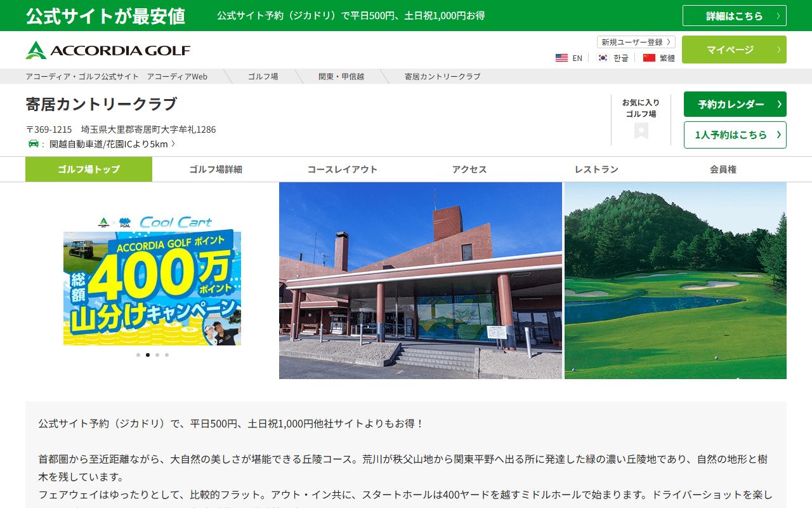Go to the アクセス tab
The width and height of the screenshot is (812, 508).
point(469,170)
